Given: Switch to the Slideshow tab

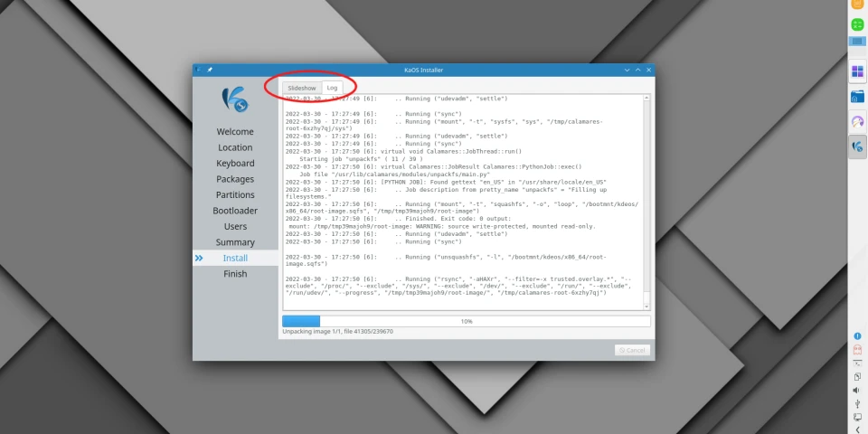Looking at the screenshot, I should (302, 88).
